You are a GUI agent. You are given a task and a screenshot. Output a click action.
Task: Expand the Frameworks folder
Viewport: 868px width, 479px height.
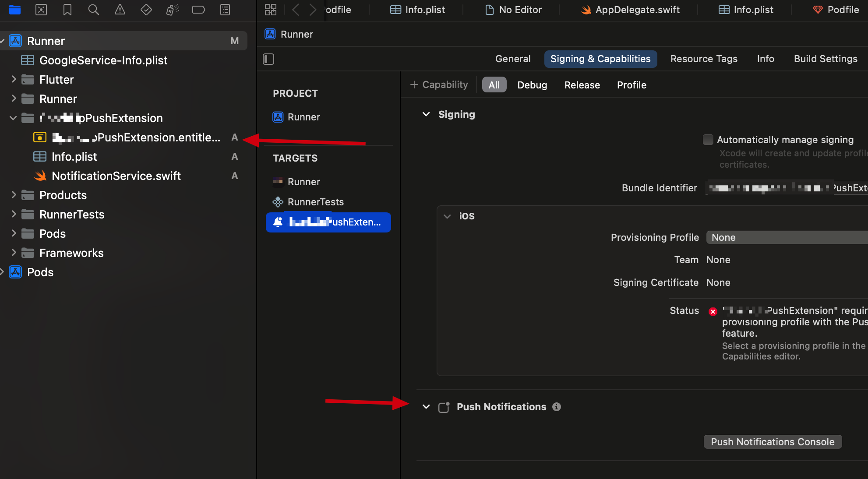click(14, 253)
